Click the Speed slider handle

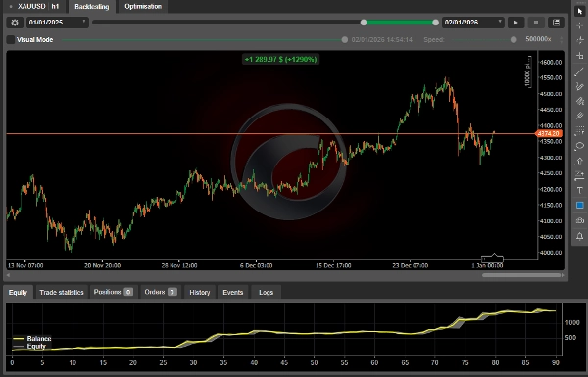514,40
